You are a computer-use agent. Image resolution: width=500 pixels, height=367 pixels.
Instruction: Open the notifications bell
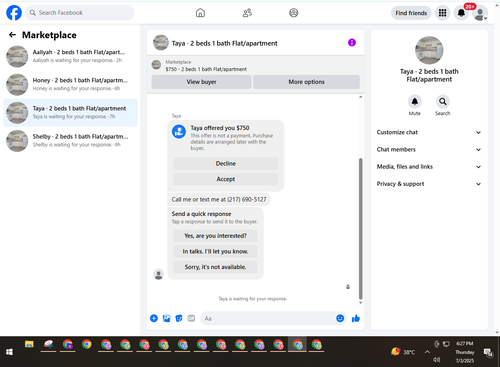click(x=461, y=13)
